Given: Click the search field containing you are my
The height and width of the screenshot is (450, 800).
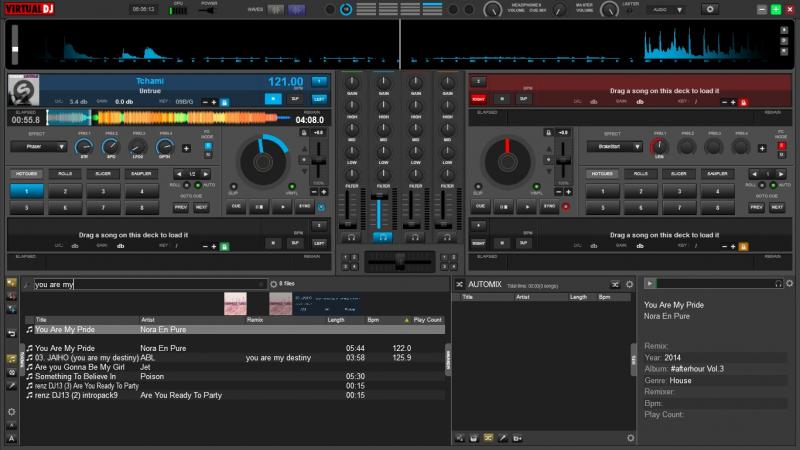Looking at the screenshot, I should coord(149,284).
